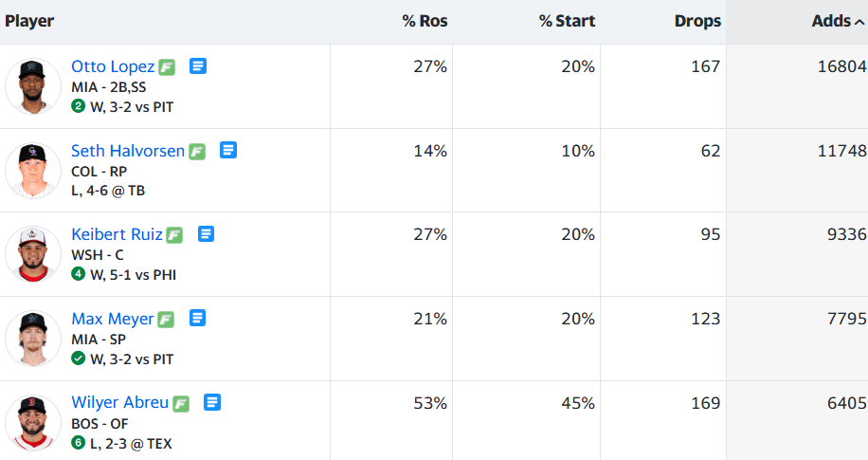Click the Player column header
The height and width of the screenshot is (460, 868).
(29, 21)
